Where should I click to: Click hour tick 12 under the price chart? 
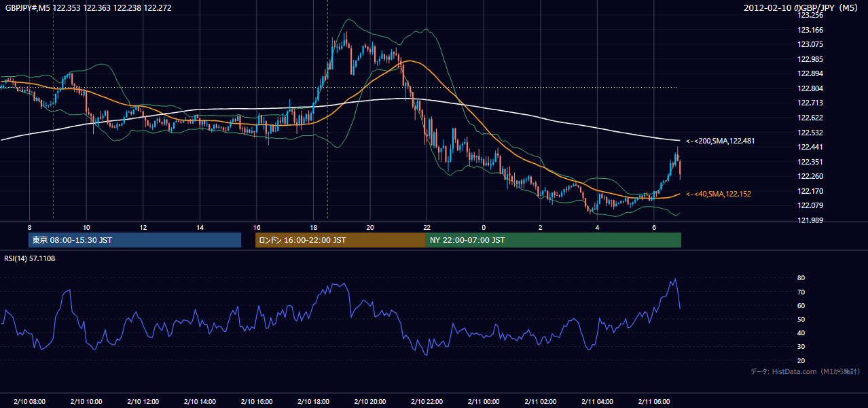point(143,227)
